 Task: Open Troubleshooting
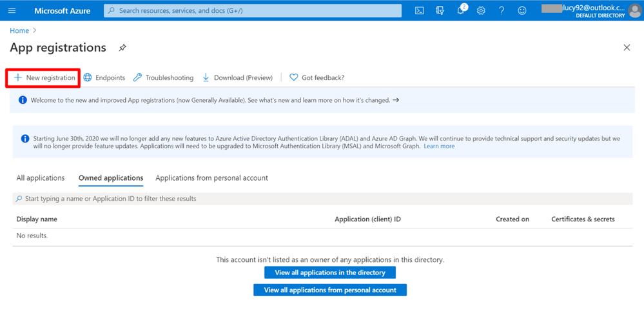pyautogui.click(x=163, y=77)
